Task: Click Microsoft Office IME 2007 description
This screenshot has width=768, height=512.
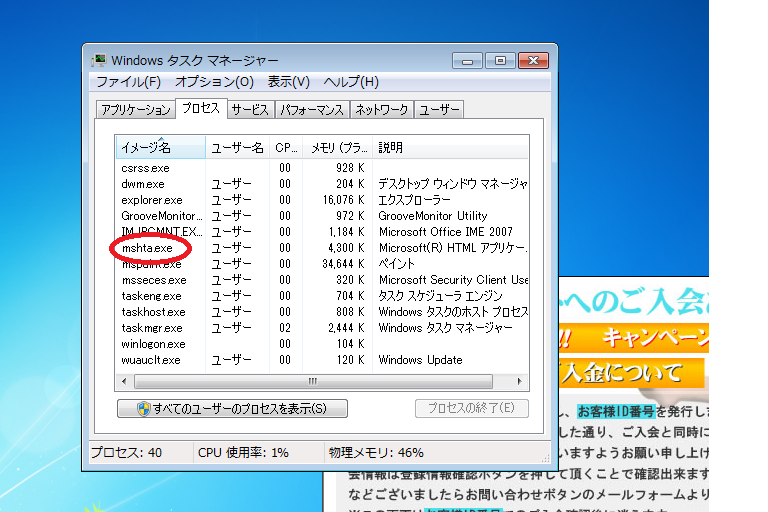Action: click(446, 232)
